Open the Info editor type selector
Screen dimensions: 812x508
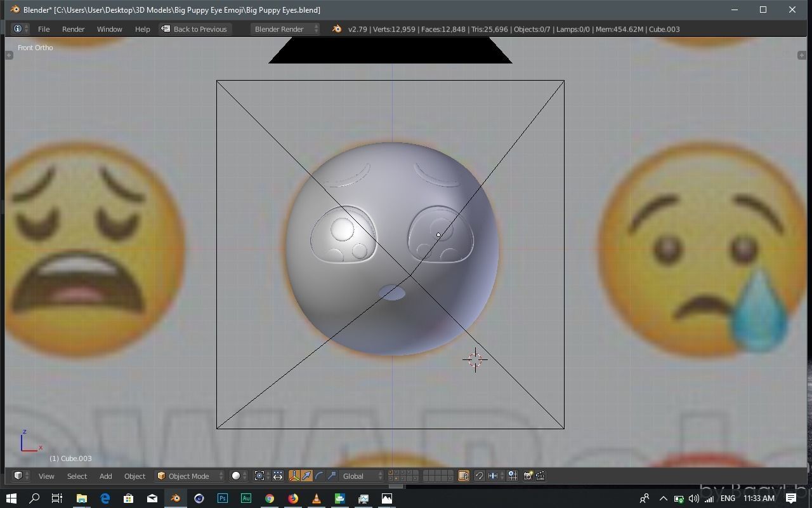pos(21,29)
